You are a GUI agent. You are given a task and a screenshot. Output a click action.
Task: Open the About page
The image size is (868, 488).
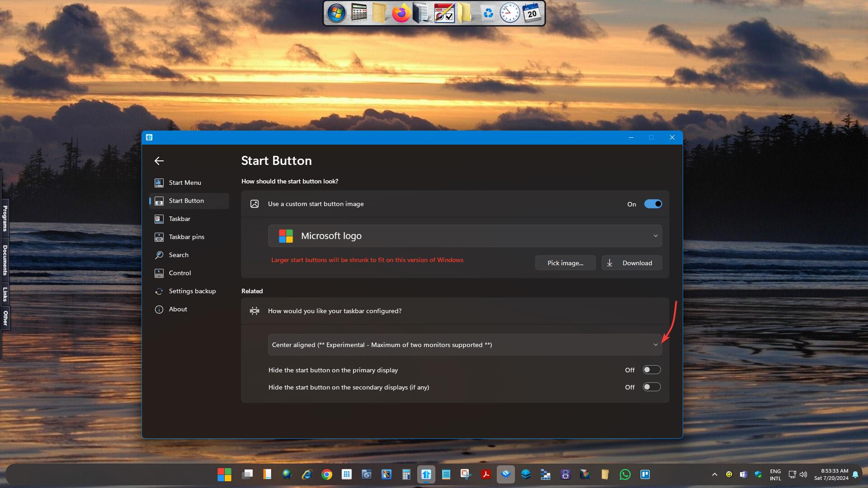pos(189,309)
